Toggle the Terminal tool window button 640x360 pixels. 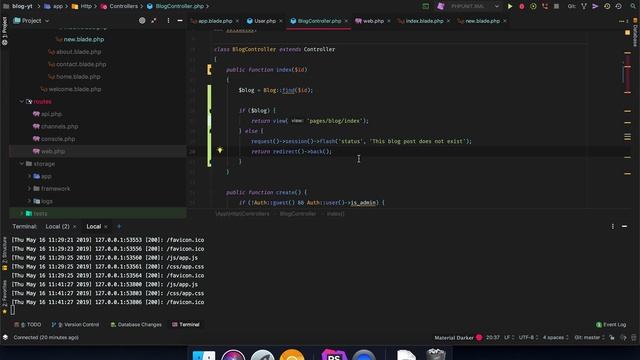click(x=186, y=324)
